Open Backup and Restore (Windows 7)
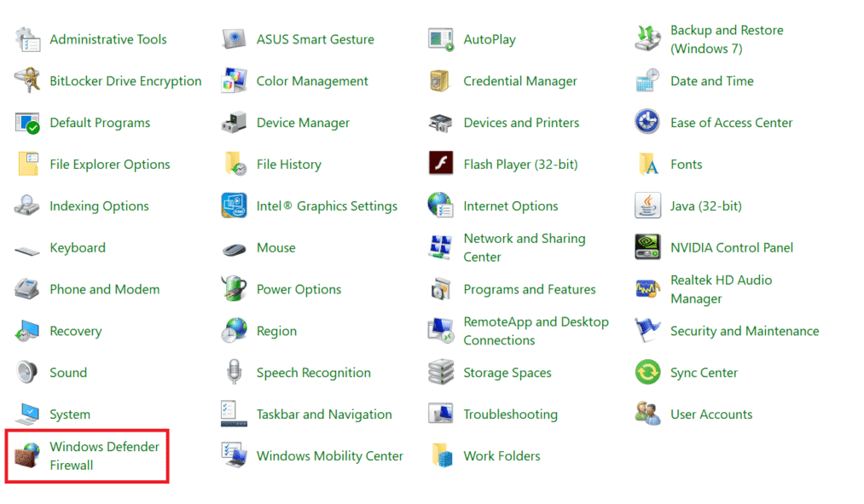Screen dimensions: 864x504 tap(727, 39)
